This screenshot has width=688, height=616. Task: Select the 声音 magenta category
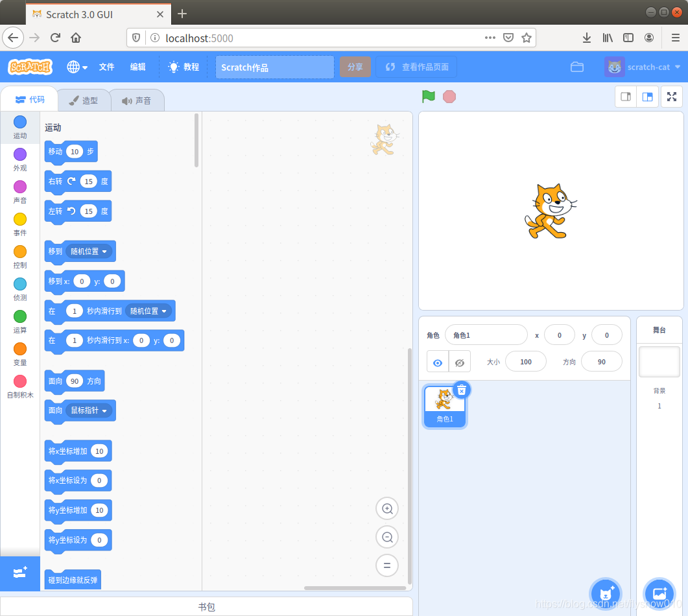19,192
